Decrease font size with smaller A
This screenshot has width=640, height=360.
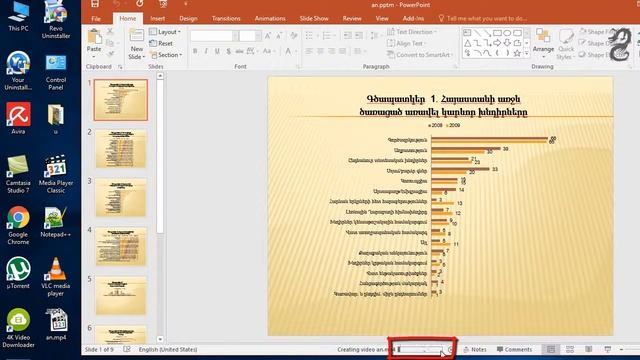[x=279, y=36]
